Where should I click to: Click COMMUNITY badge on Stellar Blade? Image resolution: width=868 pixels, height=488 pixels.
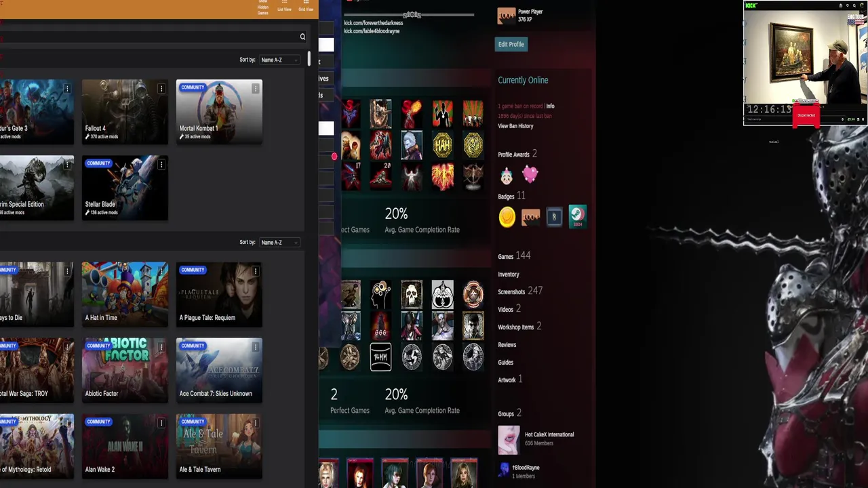click(x=98, y=163)
